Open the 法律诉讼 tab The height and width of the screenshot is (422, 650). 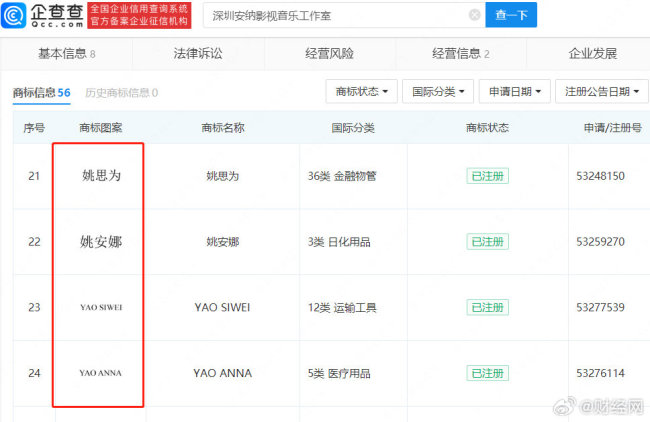coord(198,53)
